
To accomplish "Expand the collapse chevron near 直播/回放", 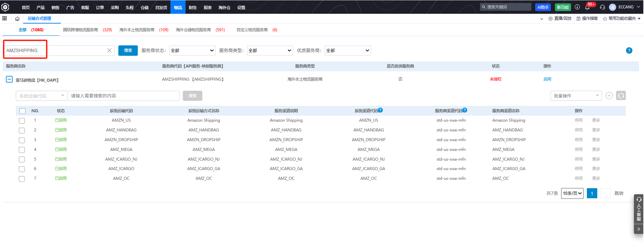I will 541,19.
